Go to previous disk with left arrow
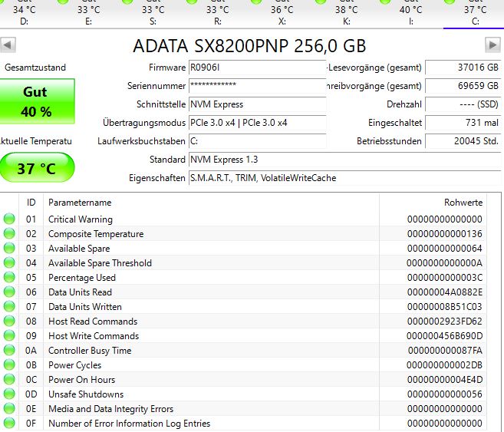Image resolution: width=504 pixels, height=432 pixels. point(8,45)
